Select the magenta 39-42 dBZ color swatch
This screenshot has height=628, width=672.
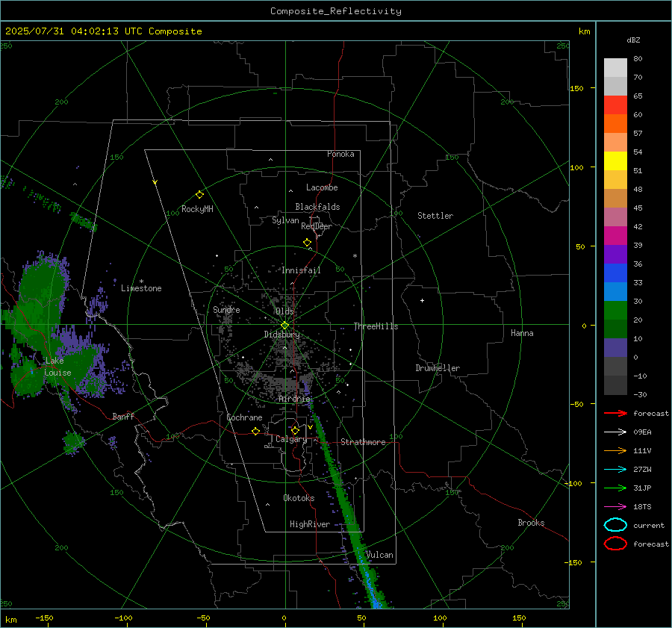(x=615, y=236)
